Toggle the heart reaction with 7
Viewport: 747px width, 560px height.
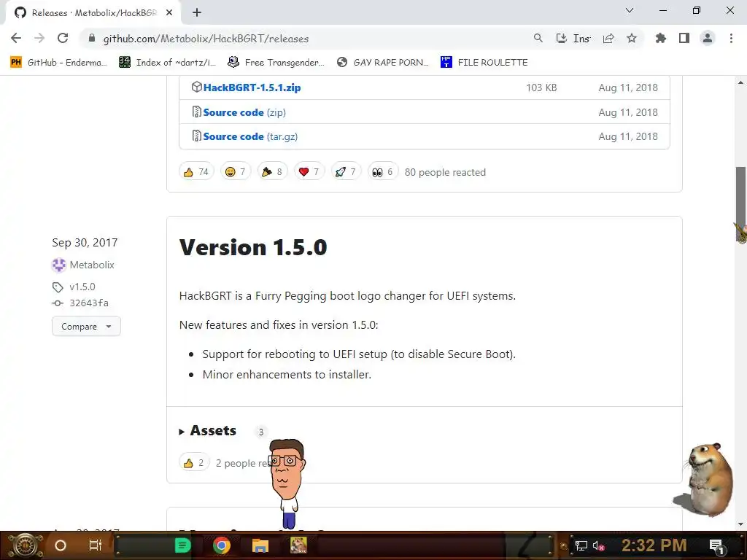[309, 172]
